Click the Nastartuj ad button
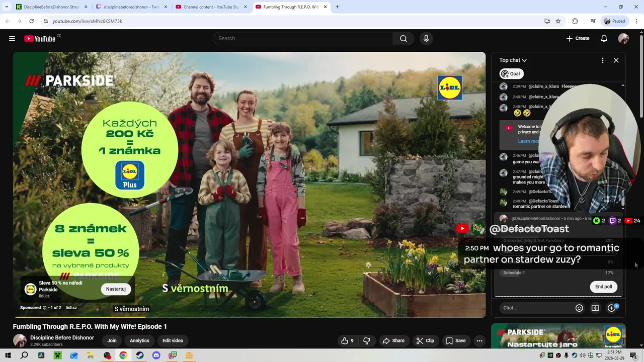This screenshot has height=362, width=644. pos(116,289)
